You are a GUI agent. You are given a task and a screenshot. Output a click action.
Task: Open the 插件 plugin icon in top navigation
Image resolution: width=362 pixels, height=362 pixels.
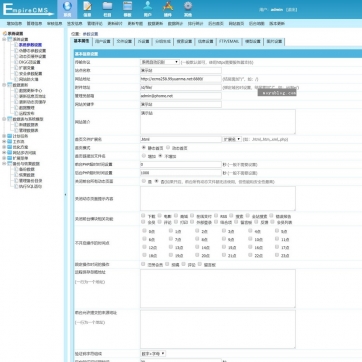[x=168, y=7]
